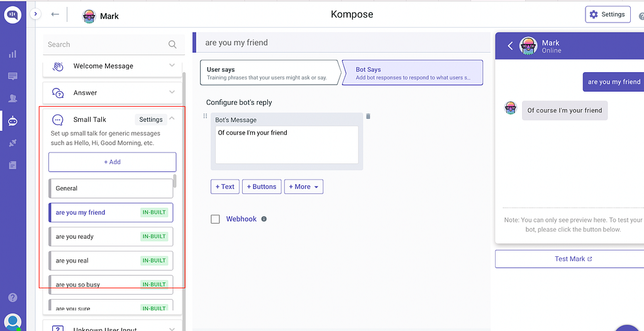Add a + Buttons response
The width and height of the screenshot is (644, 331).
[262, 187]
